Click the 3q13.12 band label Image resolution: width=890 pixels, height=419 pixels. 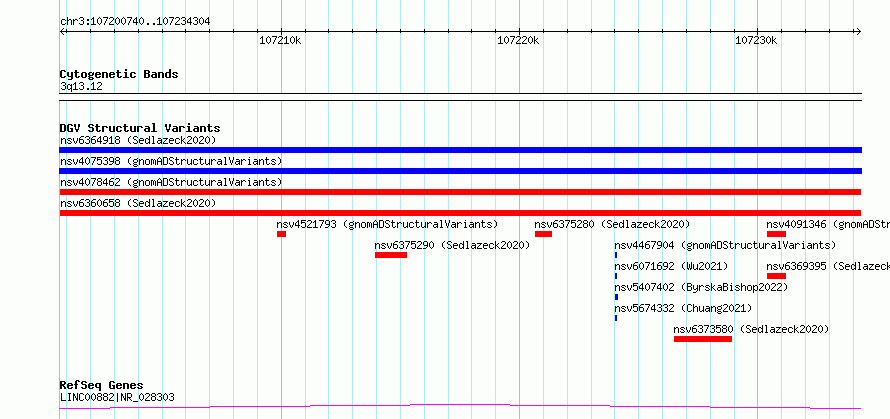pyautogui.click(x=81, y=87)
